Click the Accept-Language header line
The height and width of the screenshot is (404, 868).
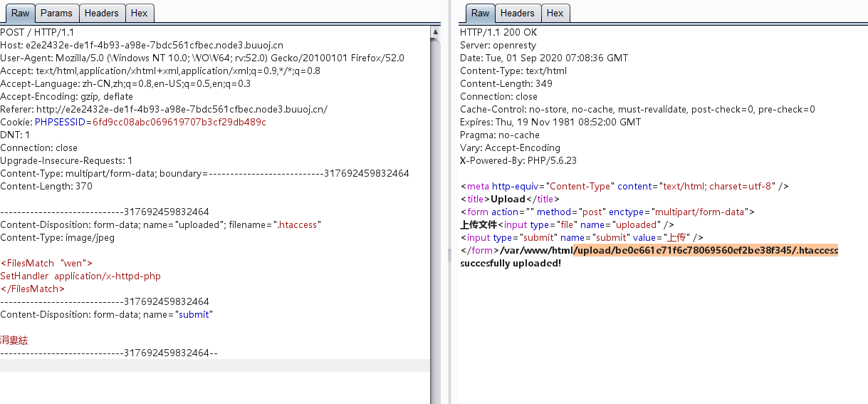click(x=125, y=83)
